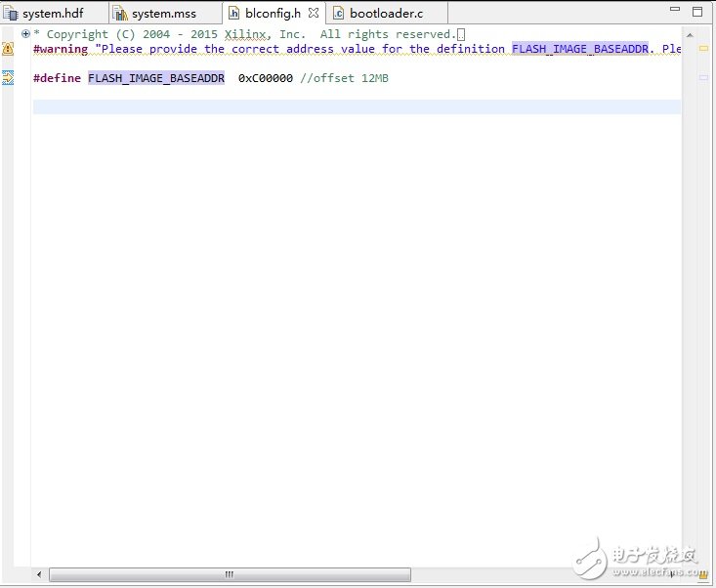Click the bootloader.c file icon
716x588 pixels.
(339, 14)
